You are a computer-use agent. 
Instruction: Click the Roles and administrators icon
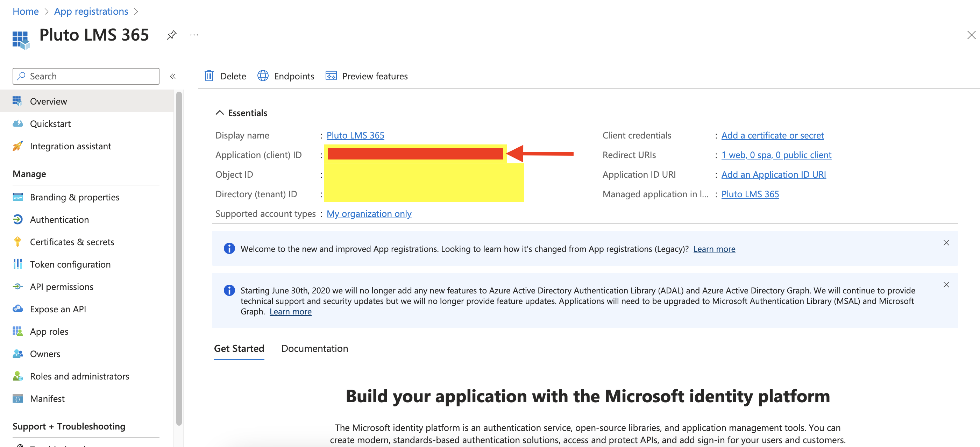pos(17,376)
